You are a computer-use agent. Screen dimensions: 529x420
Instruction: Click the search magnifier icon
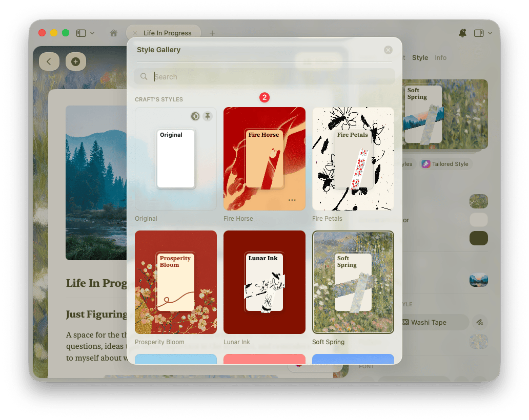pos(144,76)
